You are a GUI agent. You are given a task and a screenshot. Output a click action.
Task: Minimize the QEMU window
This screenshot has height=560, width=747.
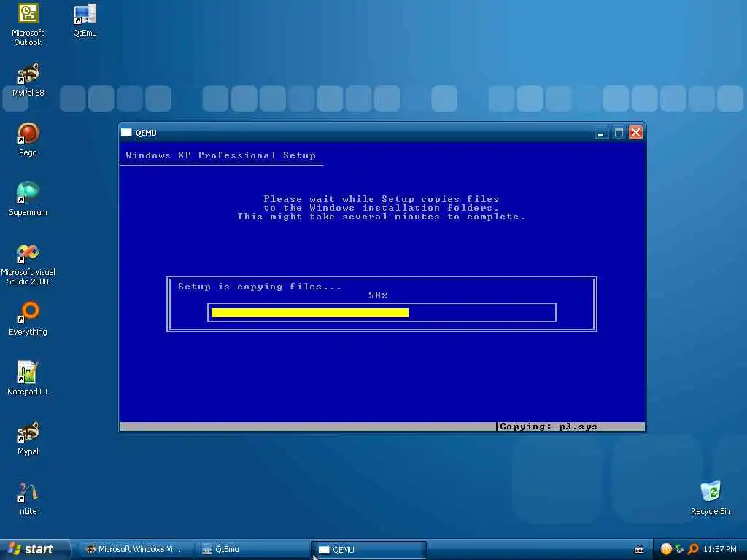602,133
